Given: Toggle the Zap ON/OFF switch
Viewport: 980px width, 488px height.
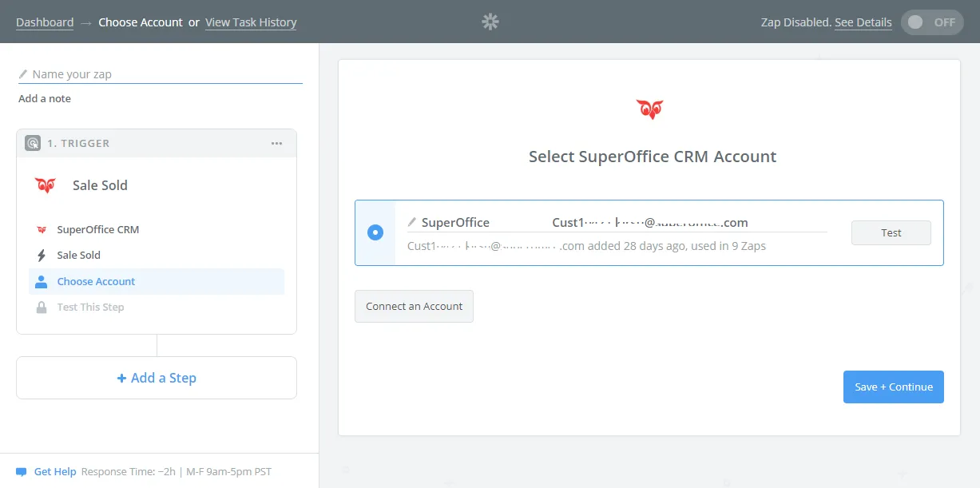Looking at the screenshot, I should point(931,22).
